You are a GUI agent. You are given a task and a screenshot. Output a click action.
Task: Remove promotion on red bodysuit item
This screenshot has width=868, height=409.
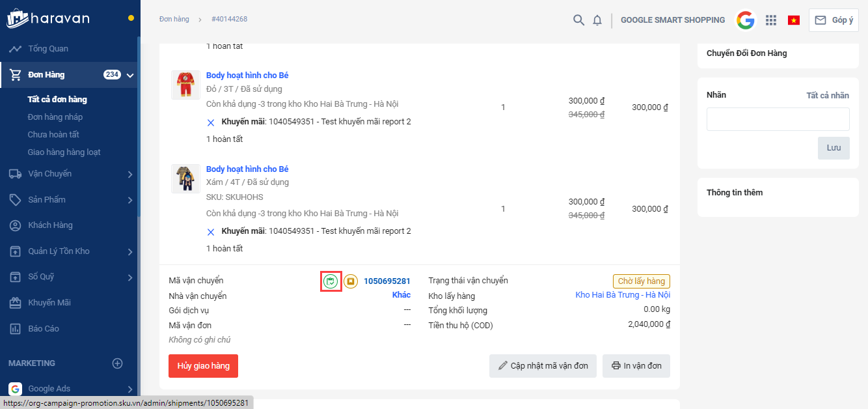(211, 122)
